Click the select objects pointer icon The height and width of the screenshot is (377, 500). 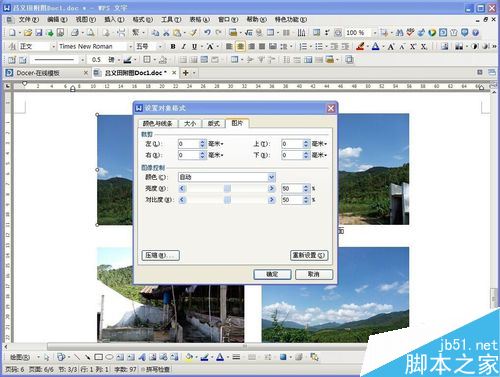click(x=46, y=357)
